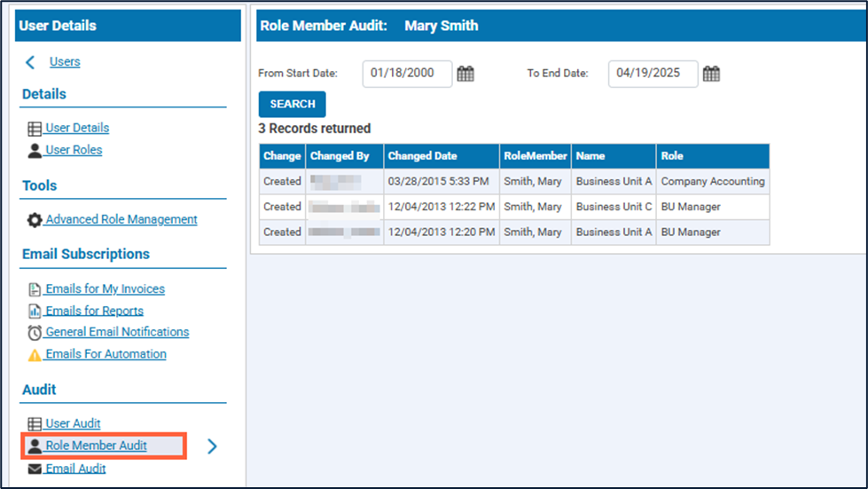Click the Role Member Audit person icon

point(35,446)
